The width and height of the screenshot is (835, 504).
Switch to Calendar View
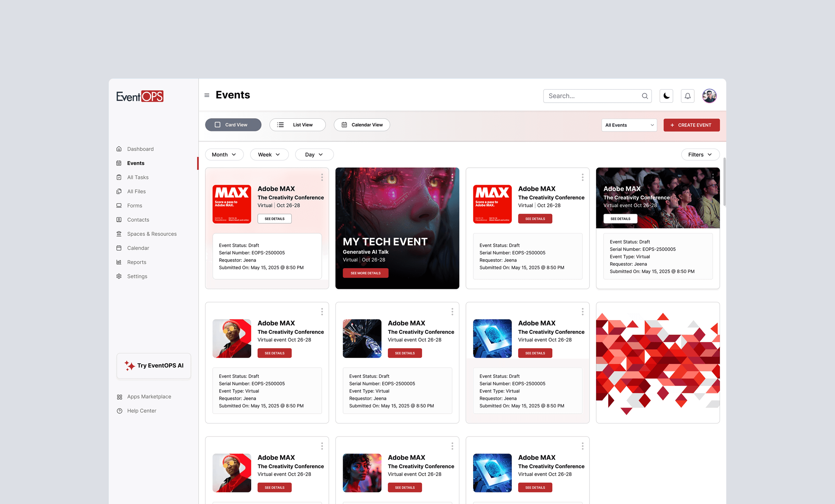coord(362,125)
